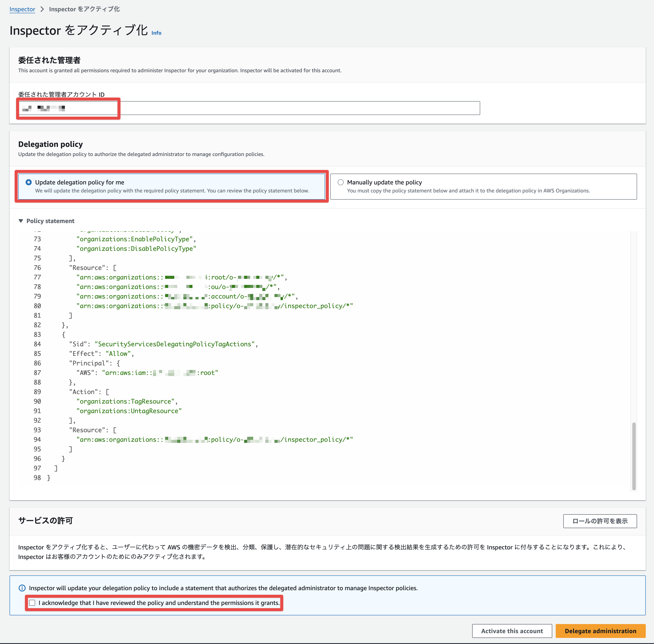
Task: Click Delegate administration button
Action: [600, 631]
